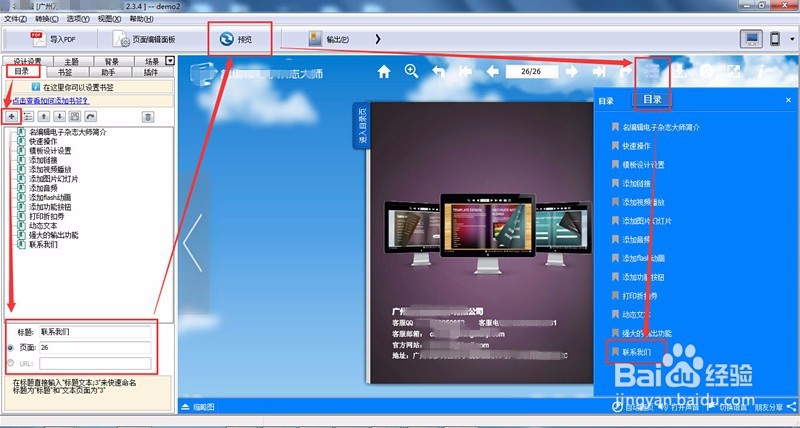The height and width of the screenshot is (428, 800).
Task: Open link 点击查看如何添加书签?
Action: (x=51, y=100)
